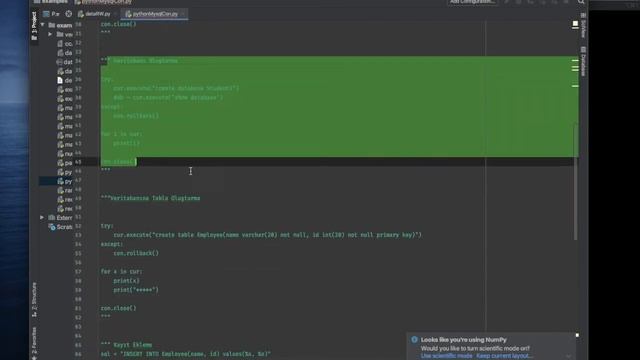The height and width of the screenshot is (360, 640).
Task: Select the 'nu' Python file in tree
Action: point(64,154)
